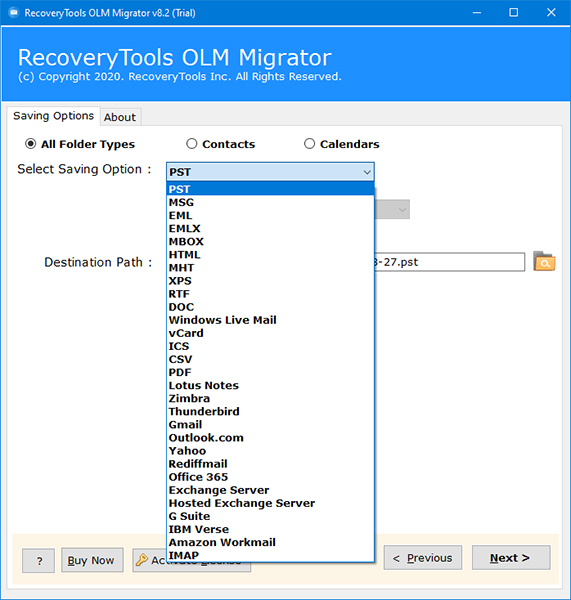Image resolution: width=571 pixels, height=600 pixels.
Task: Choose EMLX from the saving list
Action: click(x=270, y=228)
